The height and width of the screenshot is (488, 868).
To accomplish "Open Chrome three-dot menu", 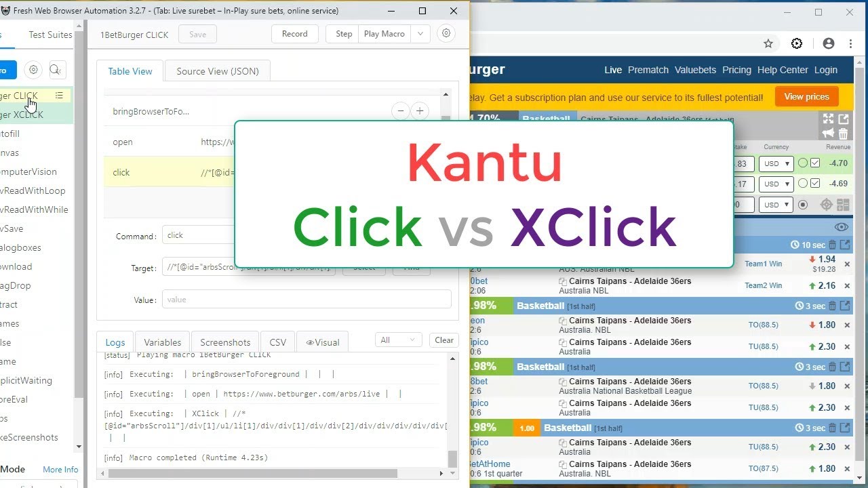I will [x=850, y=43].
